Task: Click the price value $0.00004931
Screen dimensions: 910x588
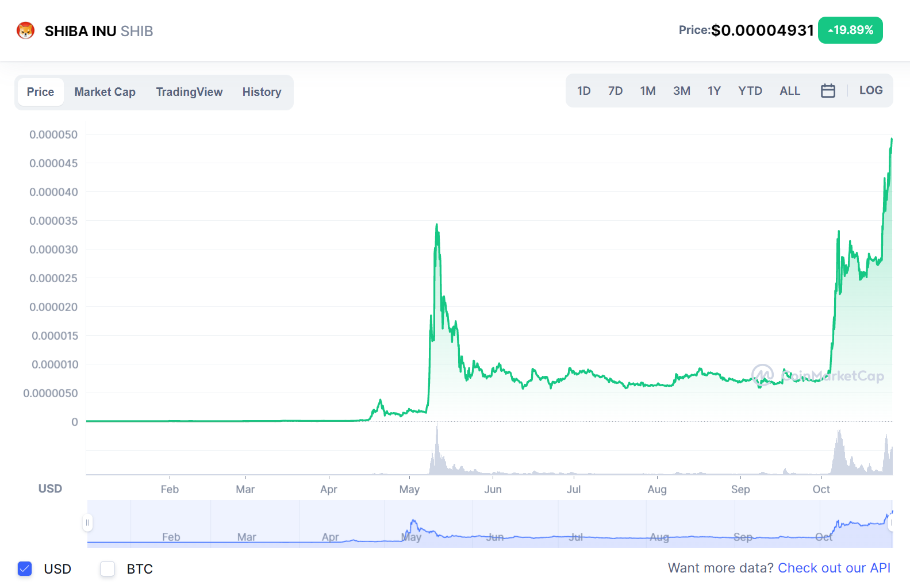Action: coord(762,30)
